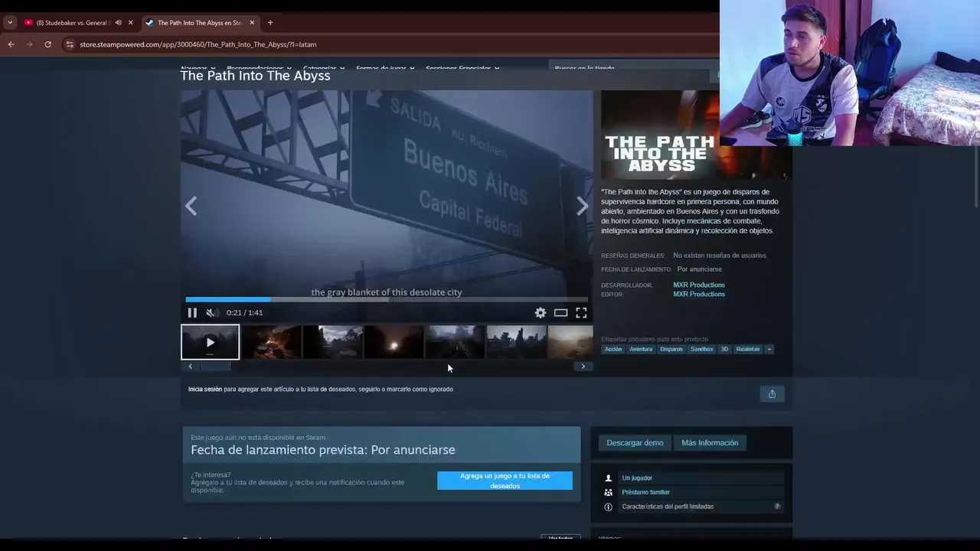Mute the YouTube tab audio icon
This screenshot has height=551, width=980.
(x=118, y=23)
